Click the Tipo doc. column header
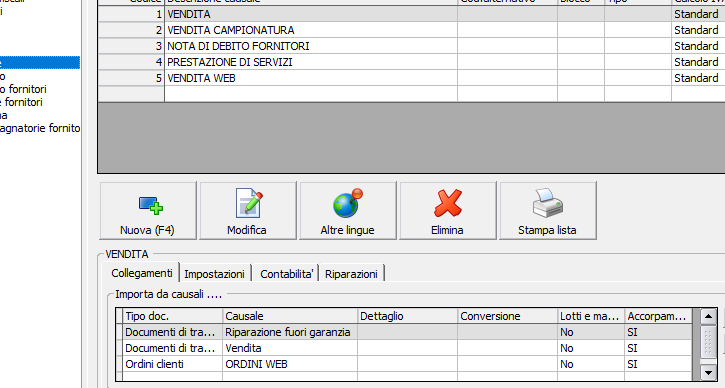The image size is (725, 388). pos(173,316)
